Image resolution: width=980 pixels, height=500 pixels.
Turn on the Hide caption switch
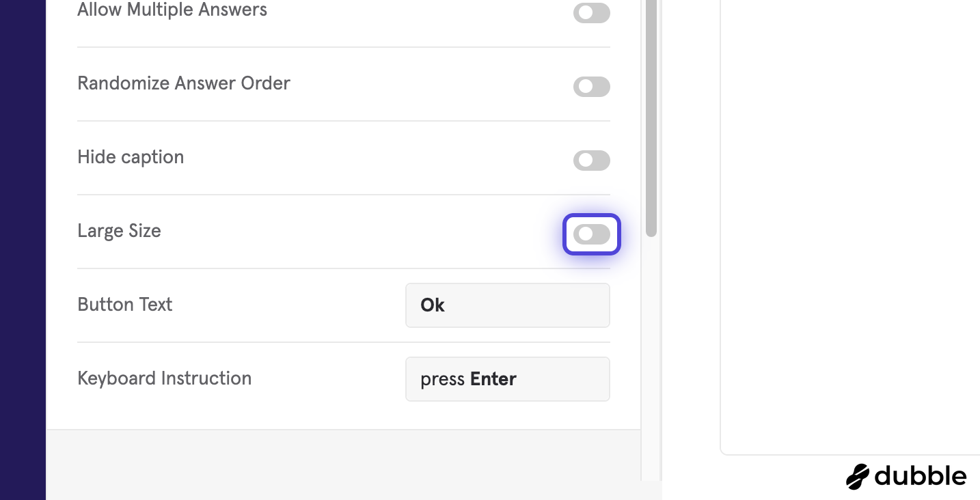[x=592, y=161]
